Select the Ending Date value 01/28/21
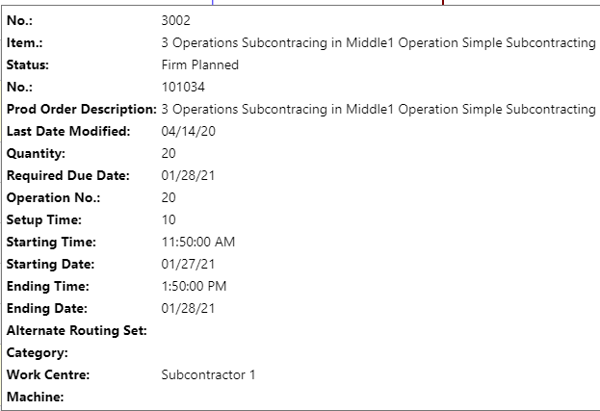 pos(188,308)
